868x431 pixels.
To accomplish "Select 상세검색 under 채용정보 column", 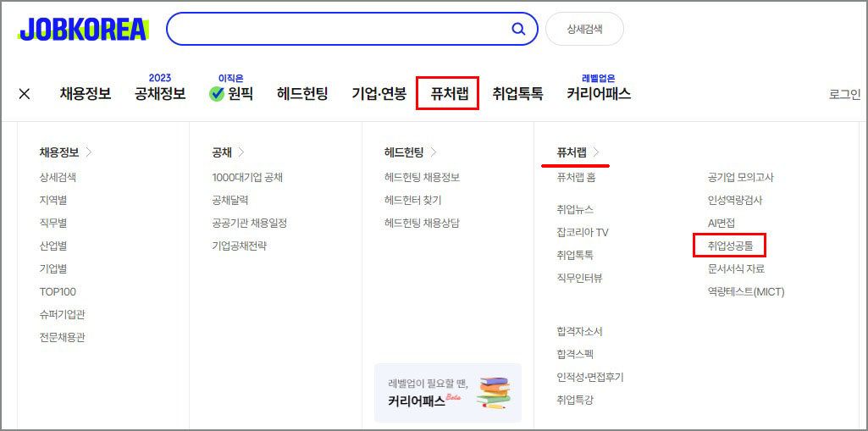I will tap(58, 178).
